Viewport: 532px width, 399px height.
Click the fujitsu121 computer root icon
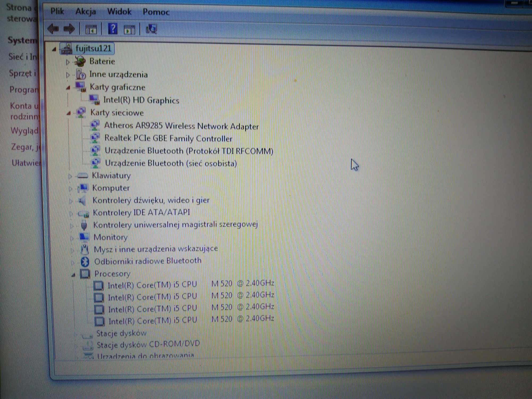pyautogui.click(x=67, y=49)
